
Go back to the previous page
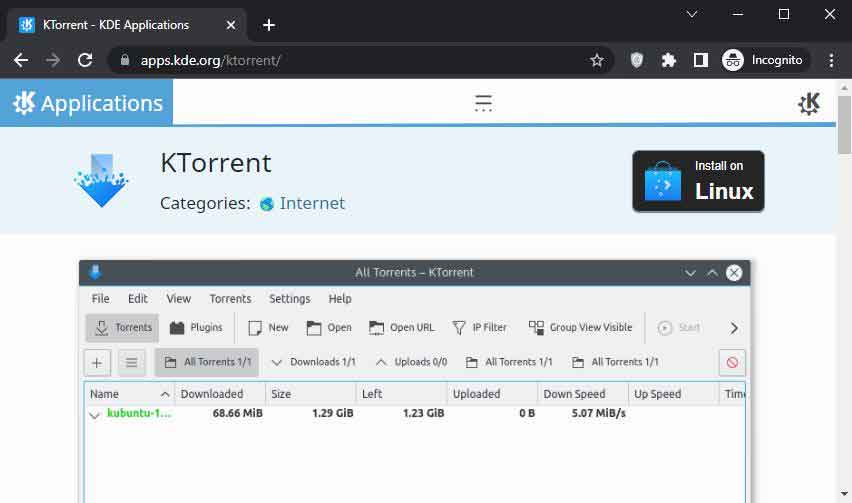tap(21, 60)
